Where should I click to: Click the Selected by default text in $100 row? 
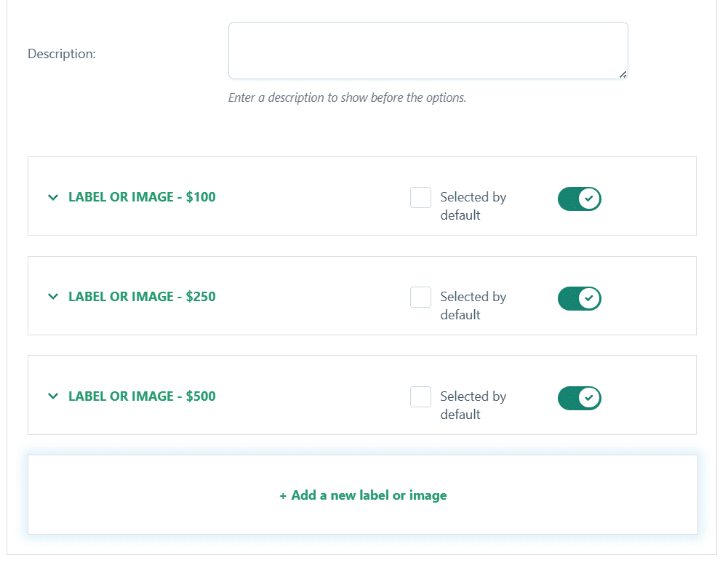(473, 206)
